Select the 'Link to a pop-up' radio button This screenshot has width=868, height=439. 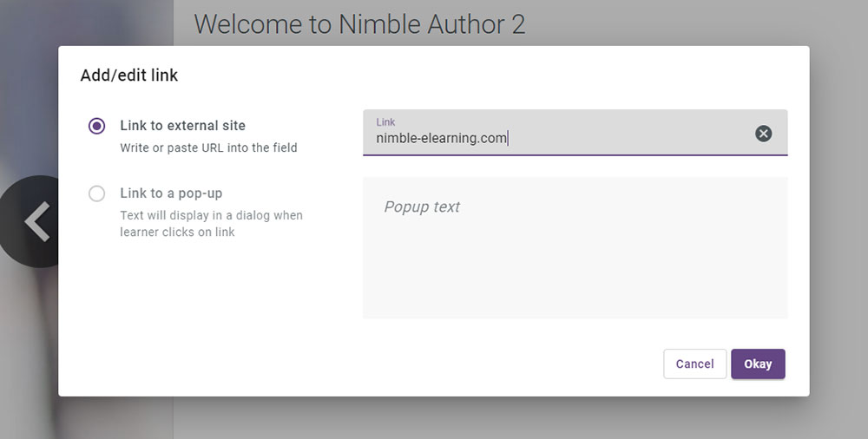97,193
